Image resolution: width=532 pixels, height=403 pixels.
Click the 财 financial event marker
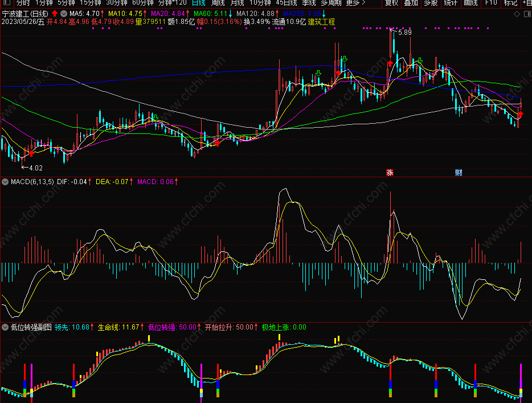459,173
